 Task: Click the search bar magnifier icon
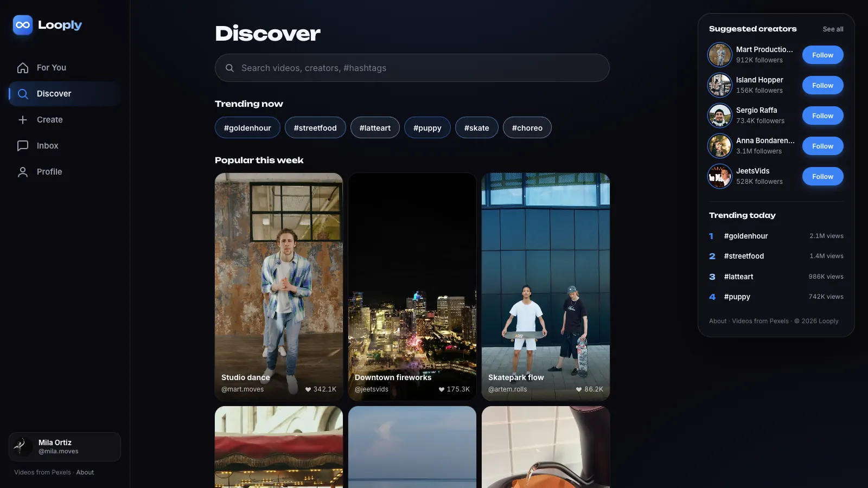click(229, 68)
